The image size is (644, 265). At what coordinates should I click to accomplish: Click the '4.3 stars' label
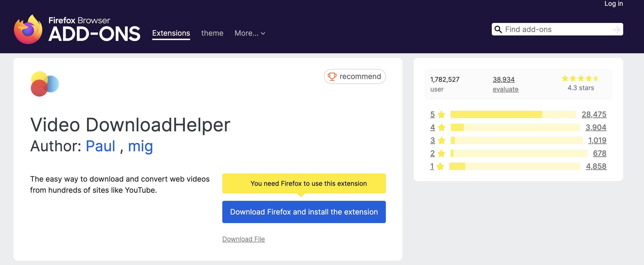tap(580, 88)
